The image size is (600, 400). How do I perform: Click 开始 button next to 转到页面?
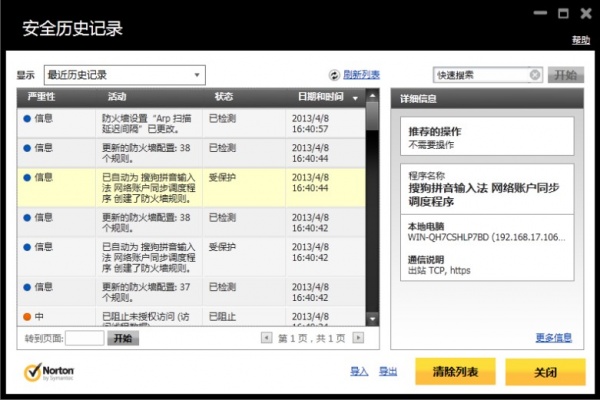click(123, 338)
